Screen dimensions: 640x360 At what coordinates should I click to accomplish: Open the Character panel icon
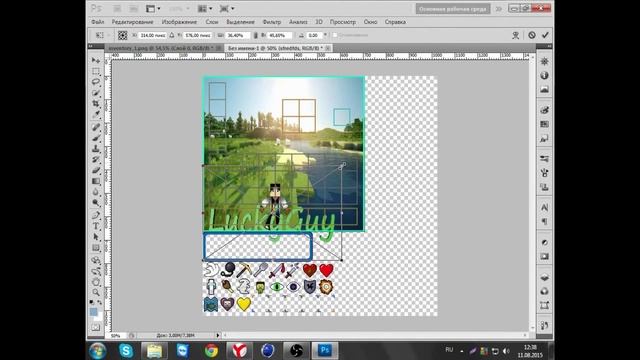pyautogui.click(x=544, y=208)
